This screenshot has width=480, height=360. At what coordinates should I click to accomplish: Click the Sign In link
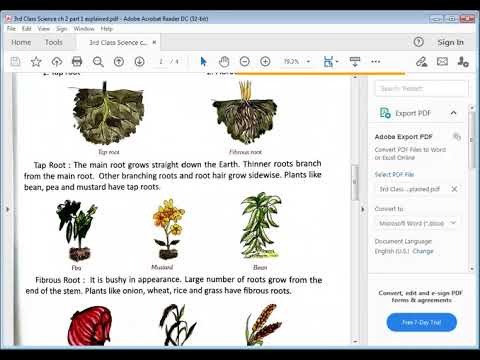click(450, 42)
